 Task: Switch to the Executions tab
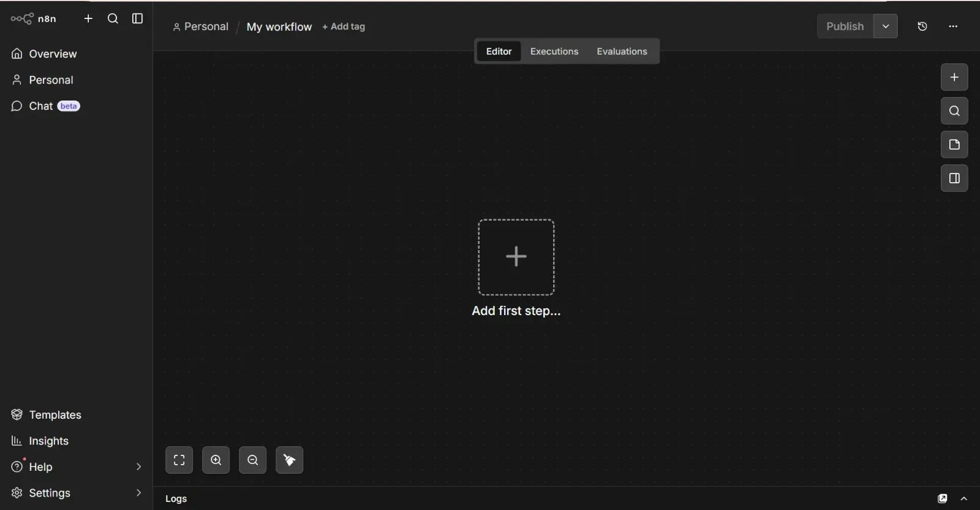(554, 51)
